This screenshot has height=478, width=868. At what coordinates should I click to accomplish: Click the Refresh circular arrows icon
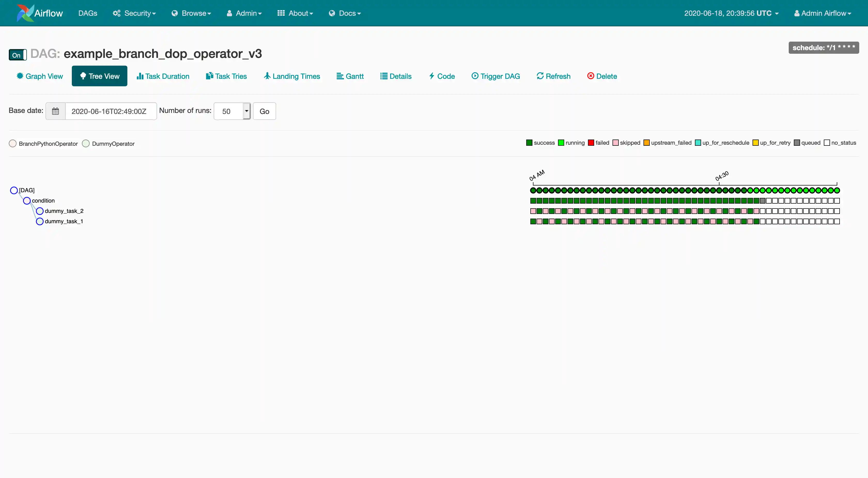540,76
